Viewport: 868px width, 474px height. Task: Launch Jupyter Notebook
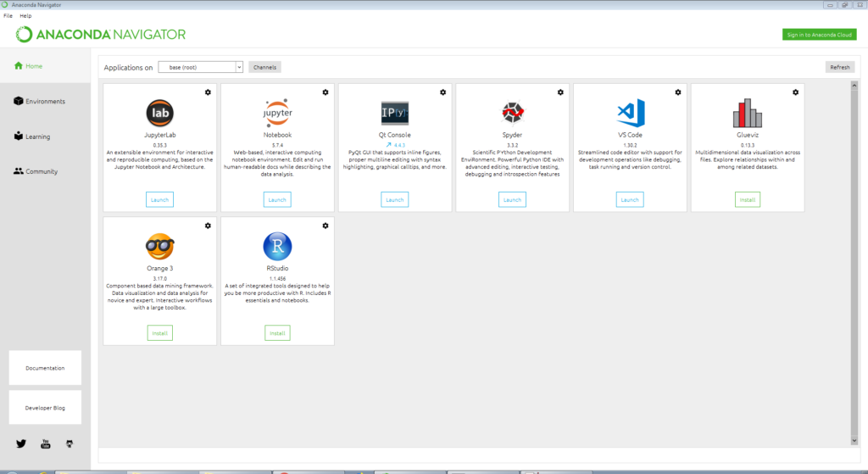(x=277, y=199)
